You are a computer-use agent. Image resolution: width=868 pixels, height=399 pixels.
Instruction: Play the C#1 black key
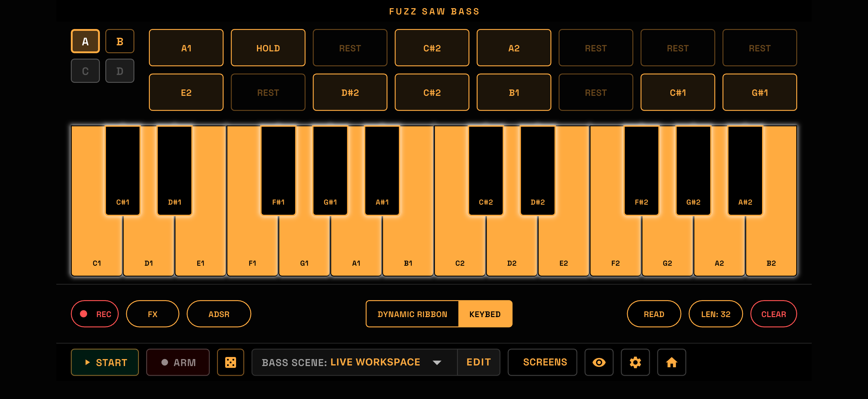point(123,170)
